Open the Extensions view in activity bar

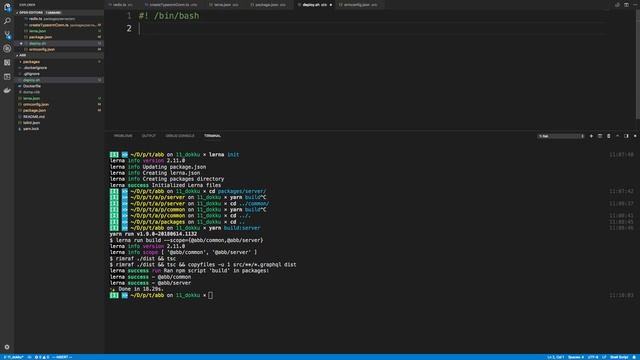tap(7, 62)
